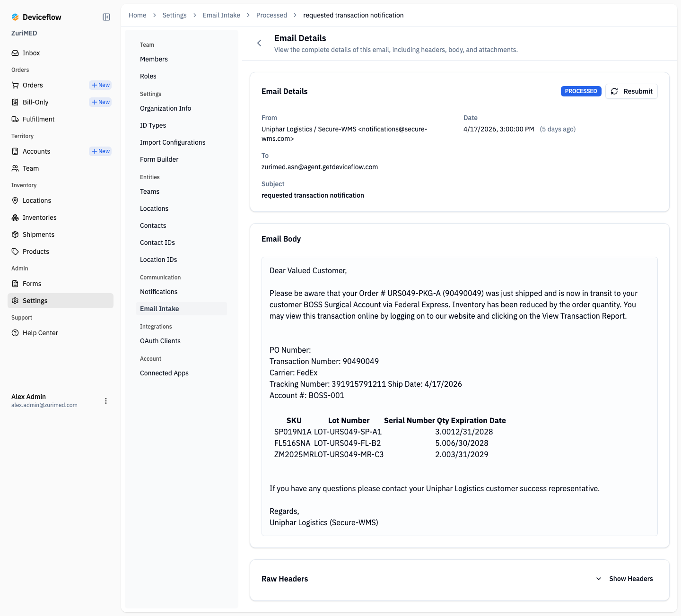
Task: Click the Fulfillment truck icon
Action: [x=15, y=119]
